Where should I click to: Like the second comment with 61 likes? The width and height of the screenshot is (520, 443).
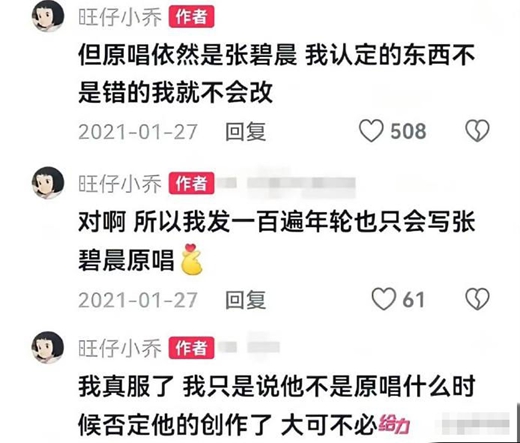click(384, 299)
